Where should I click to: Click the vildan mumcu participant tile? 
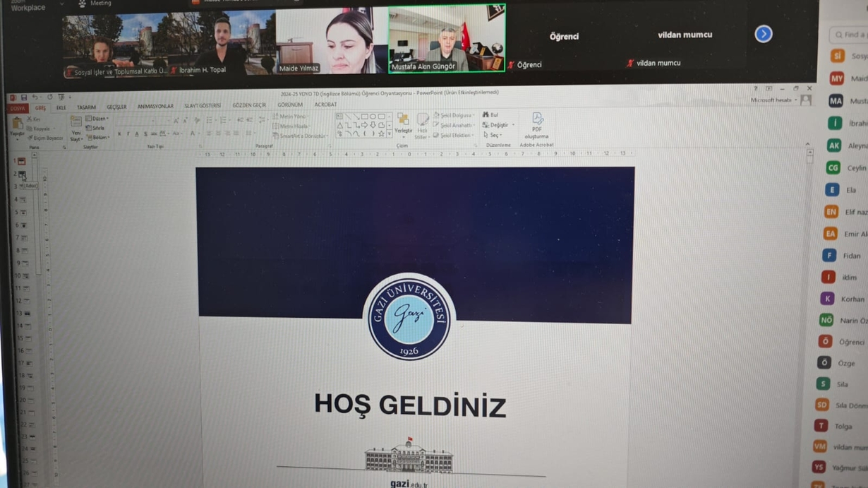(685, 35)
